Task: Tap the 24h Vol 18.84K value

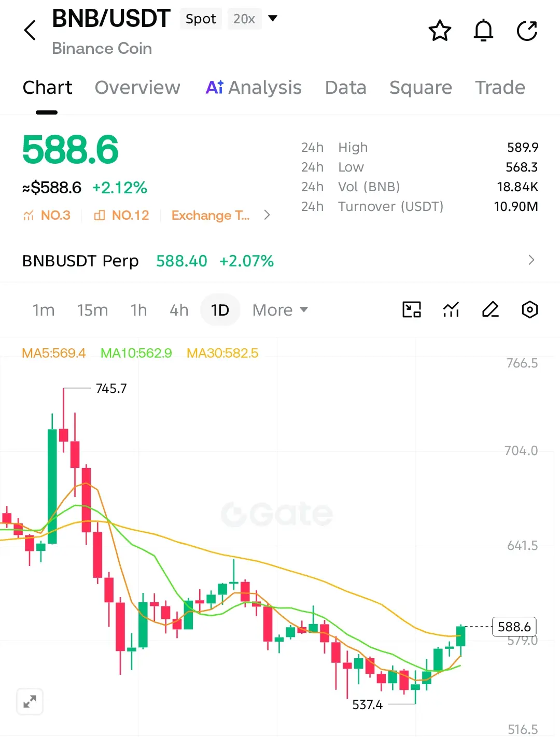Action: [x=517, y=187]
